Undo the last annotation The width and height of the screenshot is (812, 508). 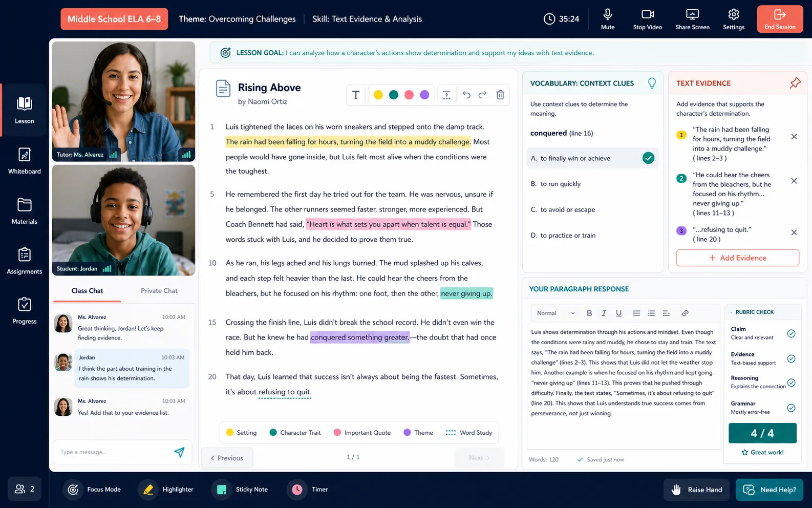click(466, 95)
